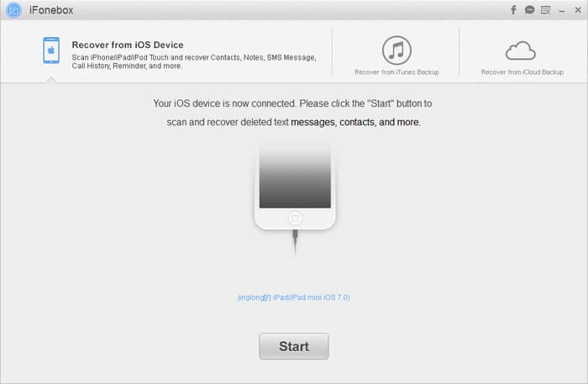Open the Facebook page icon
This screenshot has height=384, width=588.
513,10
